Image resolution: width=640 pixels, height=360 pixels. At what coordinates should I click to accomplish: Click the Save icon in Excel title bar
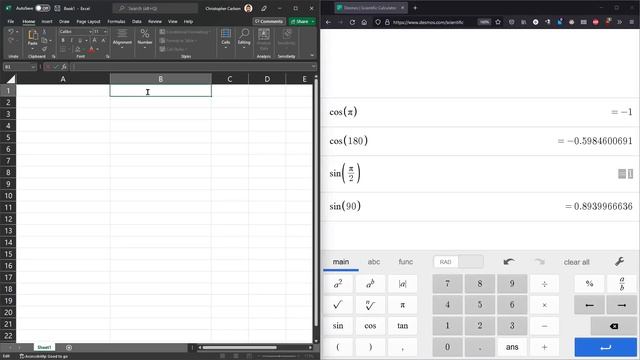pyautogui.click(x=57, y=8)
